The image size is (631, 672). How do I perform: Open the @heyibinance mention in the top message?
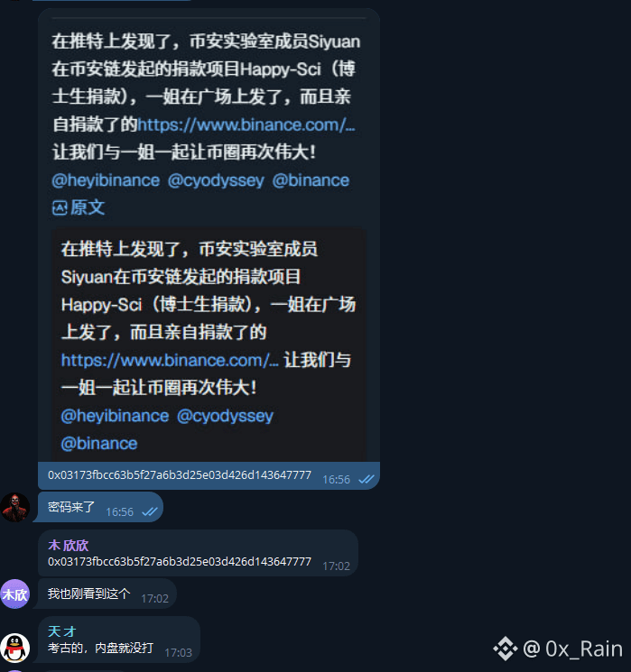[x=106, y=180]
